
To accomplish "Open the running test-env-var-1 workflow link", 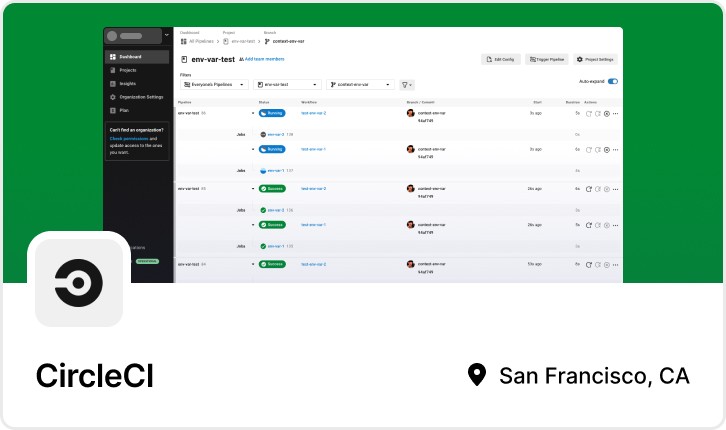I will pos(313,149).
